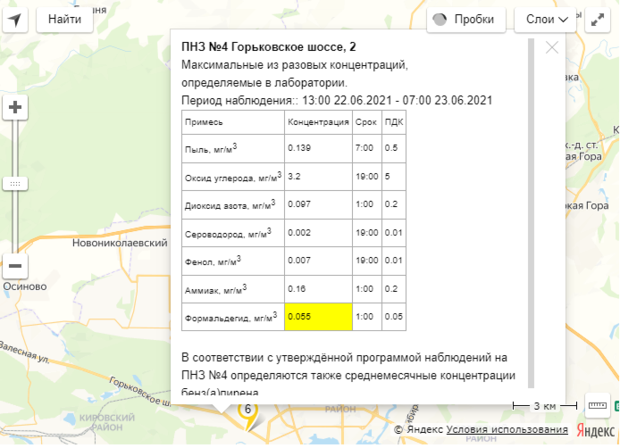Click the Концентрация column header
Image resolution: width=620 pixels, height=448 pixels.
click(x=317, y=121)
